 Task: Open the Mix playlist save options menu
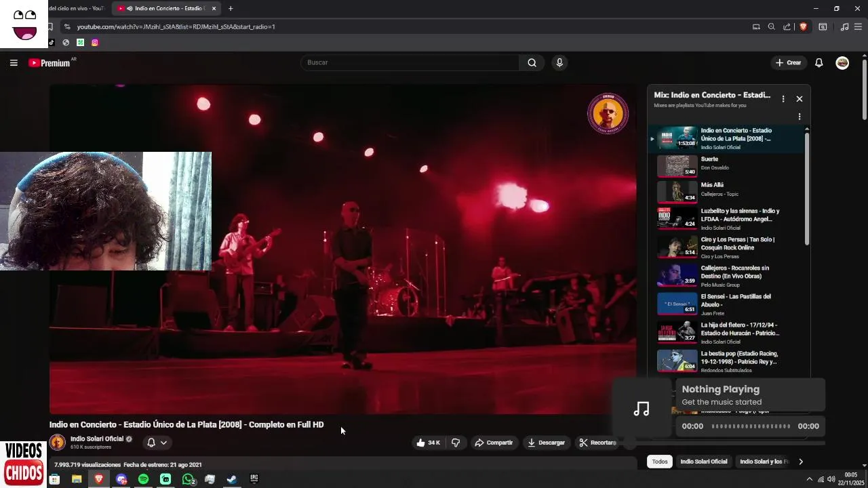(783, 99)
